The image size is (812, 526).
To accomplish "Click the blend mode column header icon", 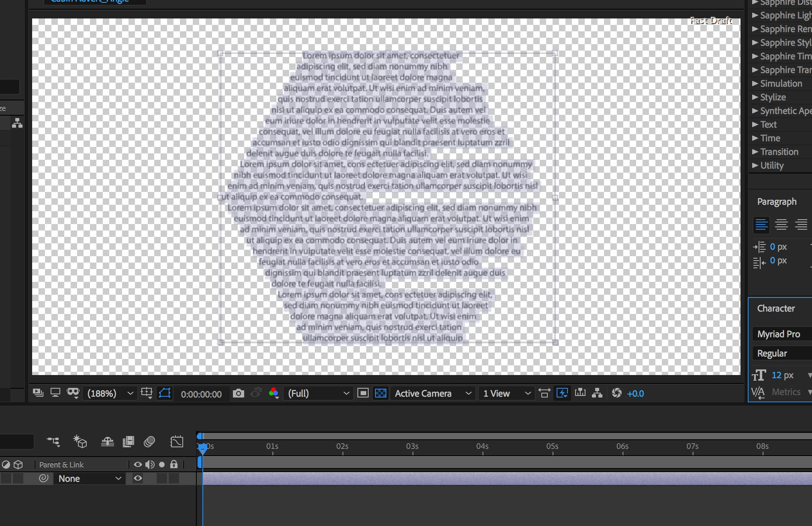I will coord(6,465).
